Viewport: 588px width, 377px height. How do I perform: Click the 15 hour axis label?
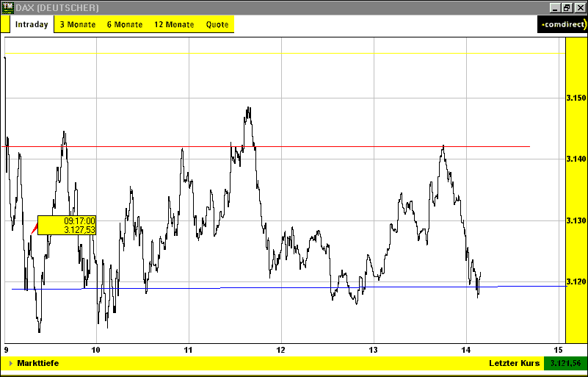559,350
